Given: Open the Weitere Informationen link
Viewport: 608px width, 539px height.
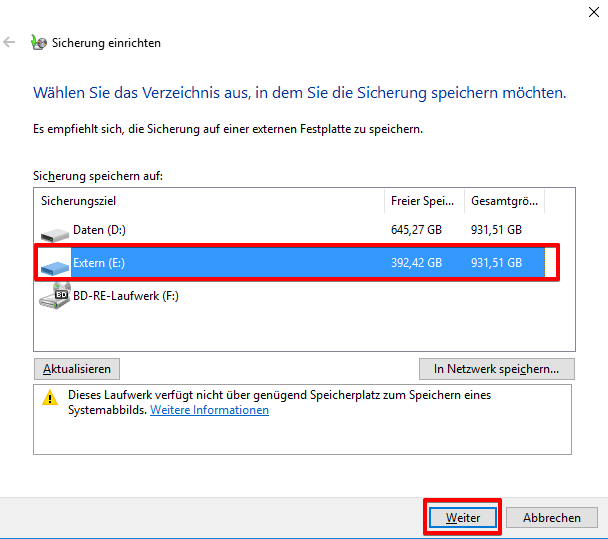Looking at the screenshot, I should point(209,410).
